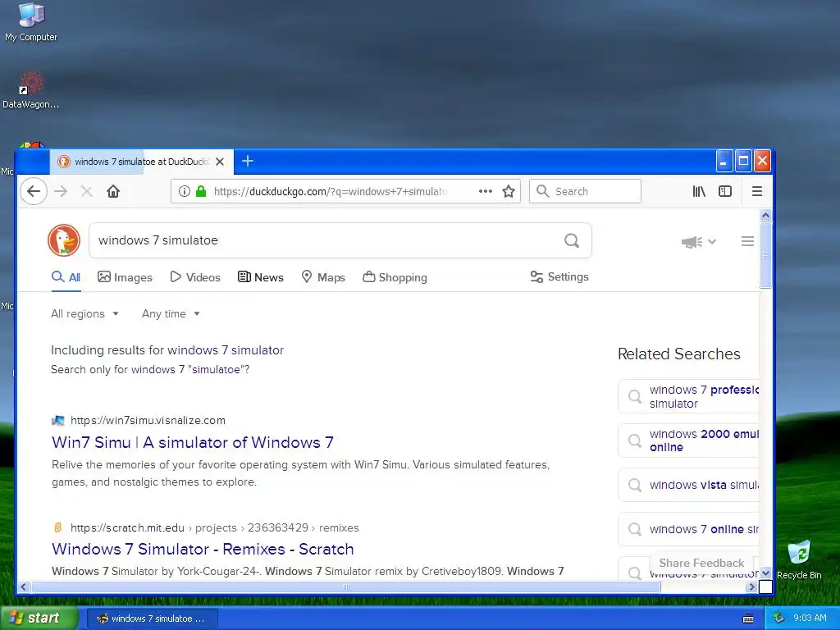The height and width of the screenshot is (630, 840).
Task: Click the green padlock security icon
Action: click(x=201, y=191)
